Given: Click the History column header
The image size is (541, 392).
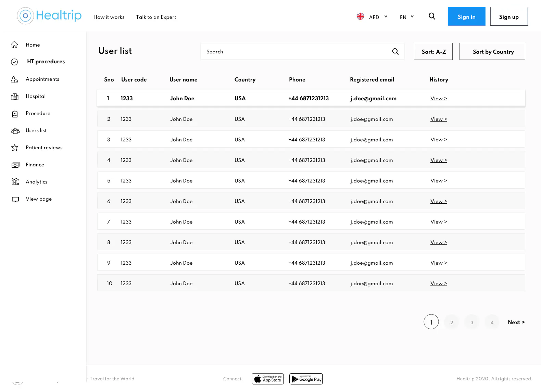Looking at the screenshot, I should [439, 79].
